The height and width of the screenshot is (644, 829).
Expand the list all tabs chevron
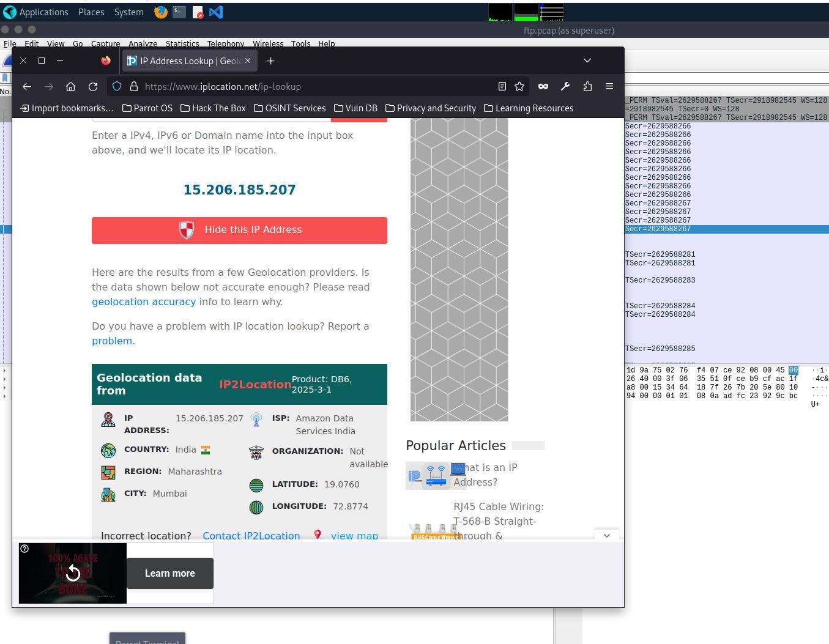point(587,61)
